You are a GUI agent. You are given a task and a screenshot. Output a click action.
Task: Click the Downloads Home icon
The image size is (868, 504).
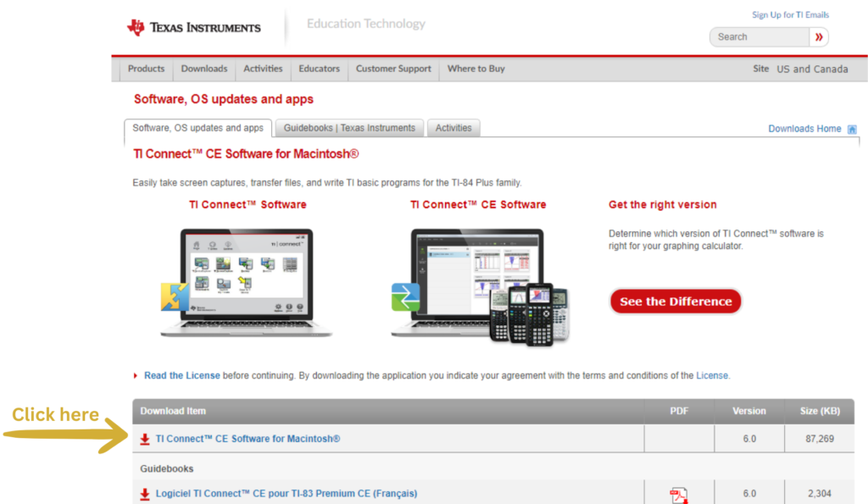pos(852,130)
